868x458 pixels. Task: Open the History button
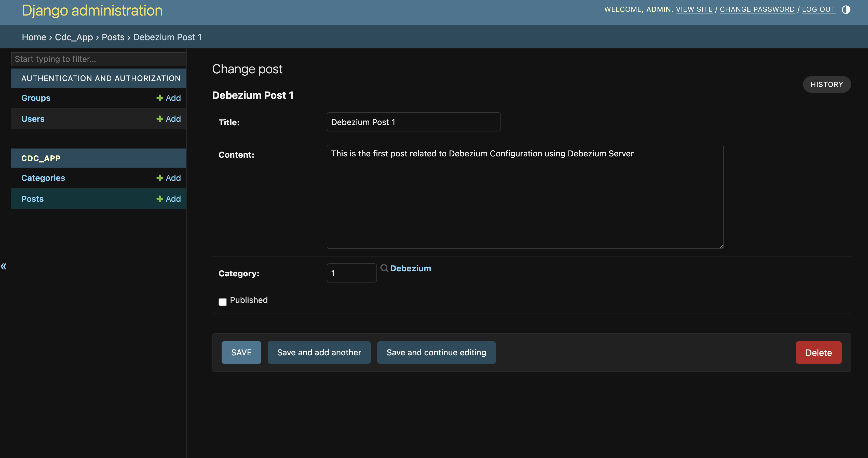tap(826, 84)
